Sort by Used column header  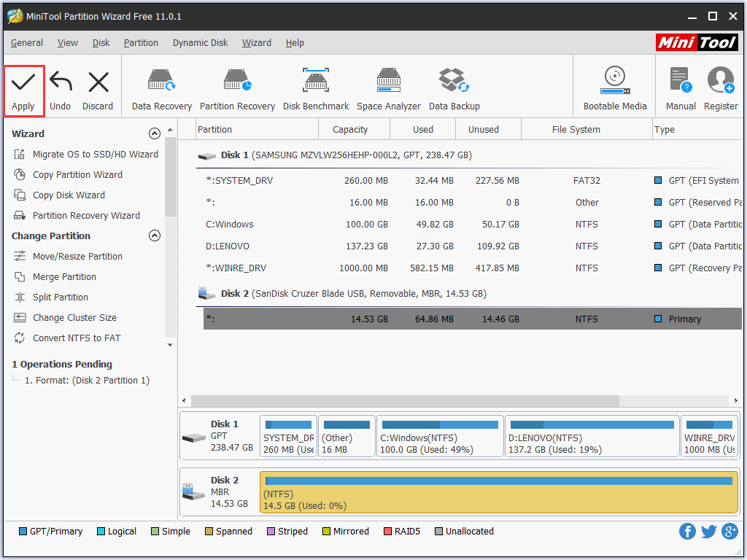tap(422, 130)
